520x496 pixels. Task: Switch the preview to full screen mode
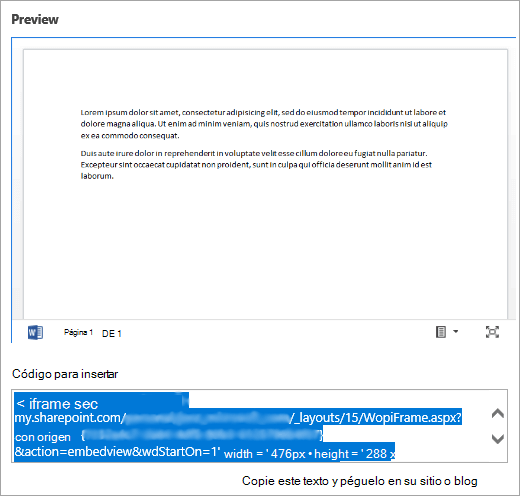point(492,332)
